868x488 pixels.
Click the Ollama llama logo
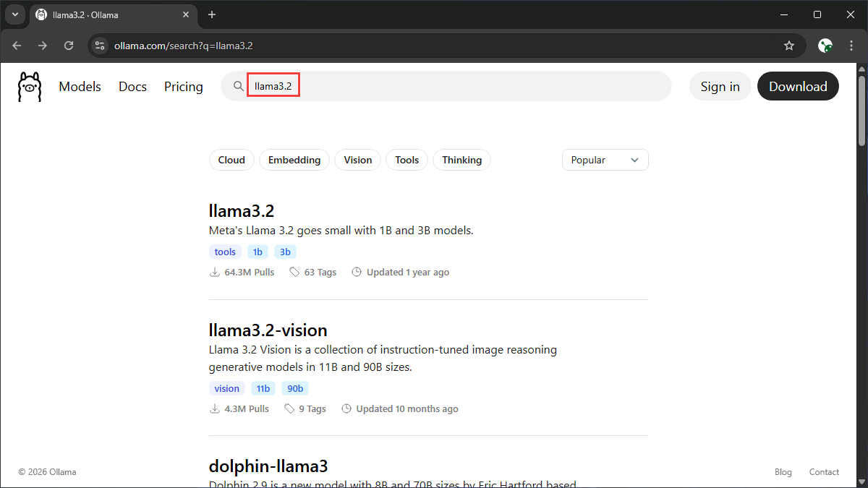tap(30, 86)
